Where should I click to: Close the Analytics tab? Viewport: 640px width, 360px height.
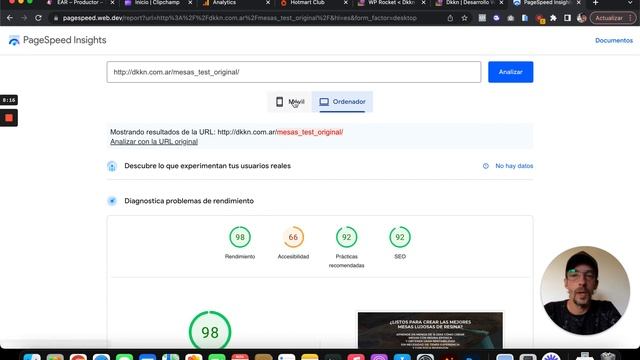268,3
